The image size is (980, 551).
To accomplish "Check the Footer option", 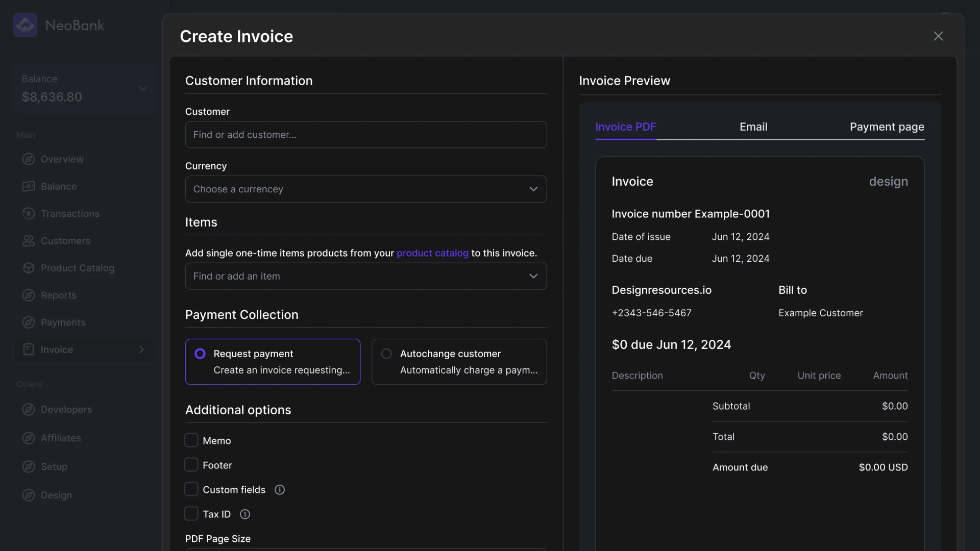I will point(191,464).
